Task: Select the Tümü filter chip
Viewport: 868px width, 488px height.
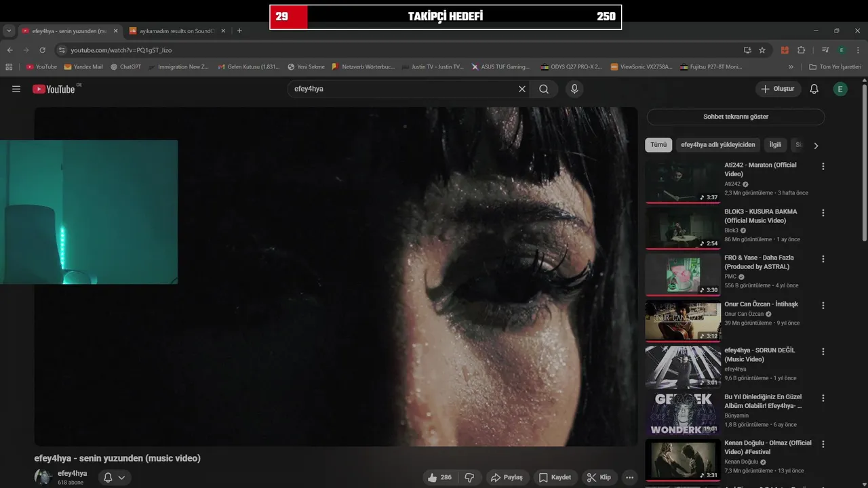Action: coord(658,145)
